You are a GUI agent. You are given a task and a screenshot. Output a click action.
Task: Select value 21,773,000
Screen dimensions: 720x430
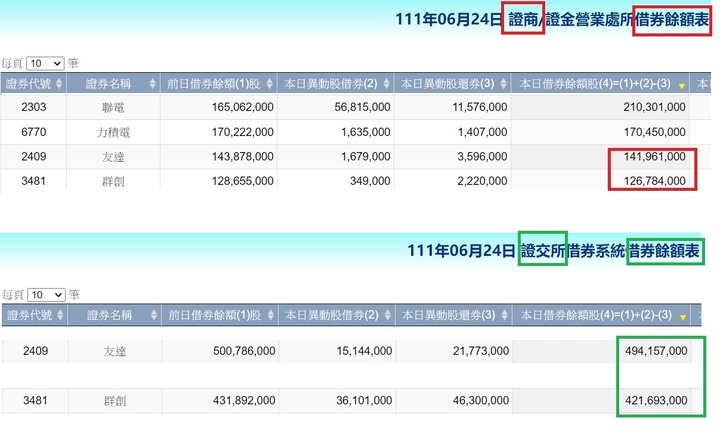(481, 351)
